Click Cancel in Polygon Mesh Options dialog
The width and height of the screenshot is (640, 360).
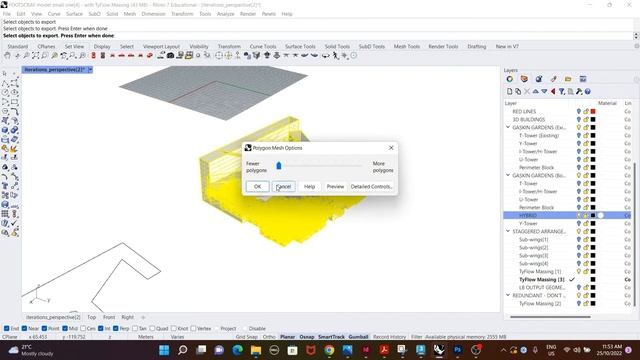pos(283,187)
